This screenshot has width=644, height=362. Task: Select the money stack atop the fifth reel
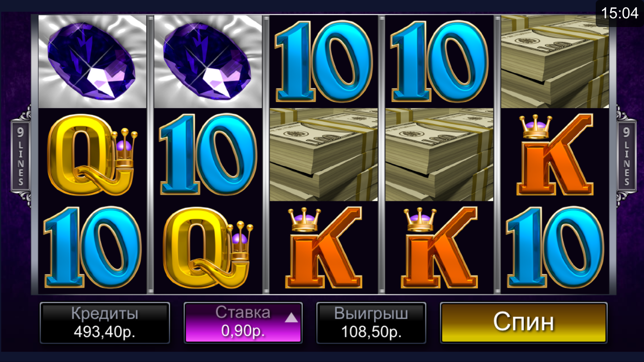(555, 61)
